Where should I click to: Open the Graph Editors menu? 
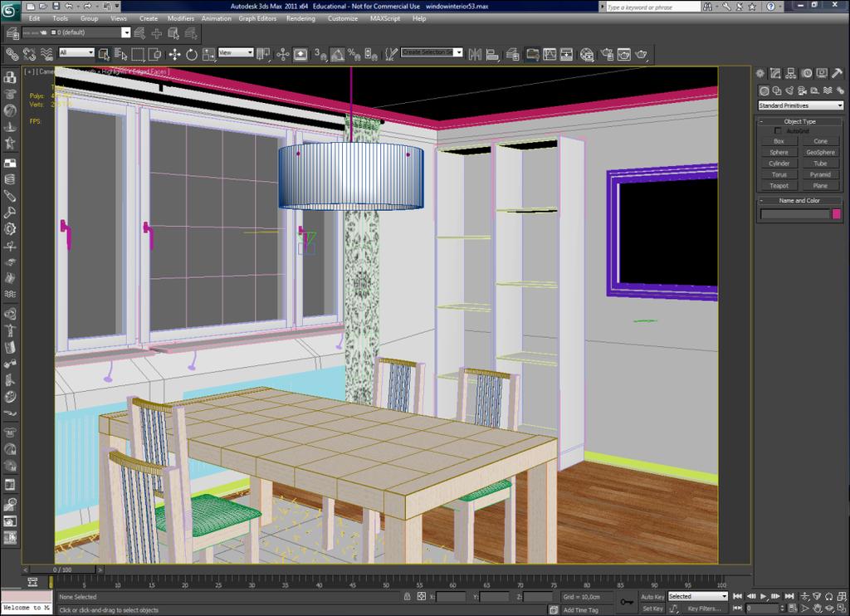click(257, 18)
